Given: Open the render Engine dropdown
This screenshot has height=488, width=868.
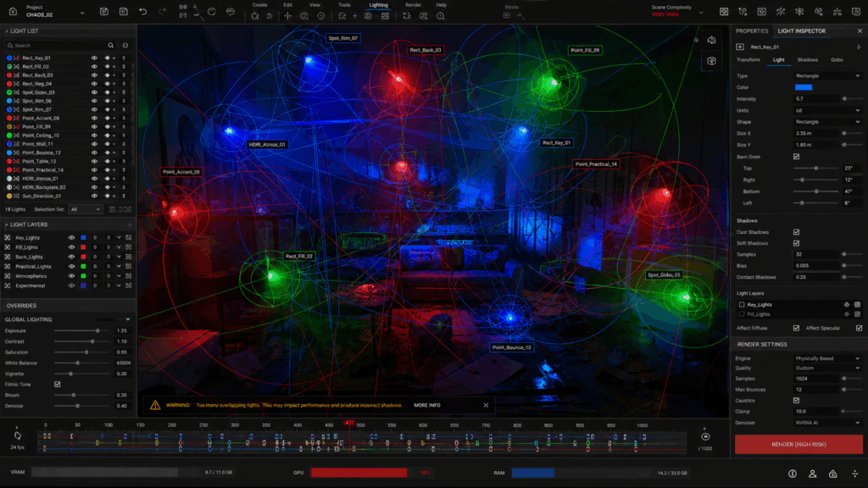Looking at the screenshot, I should point(827,358).
